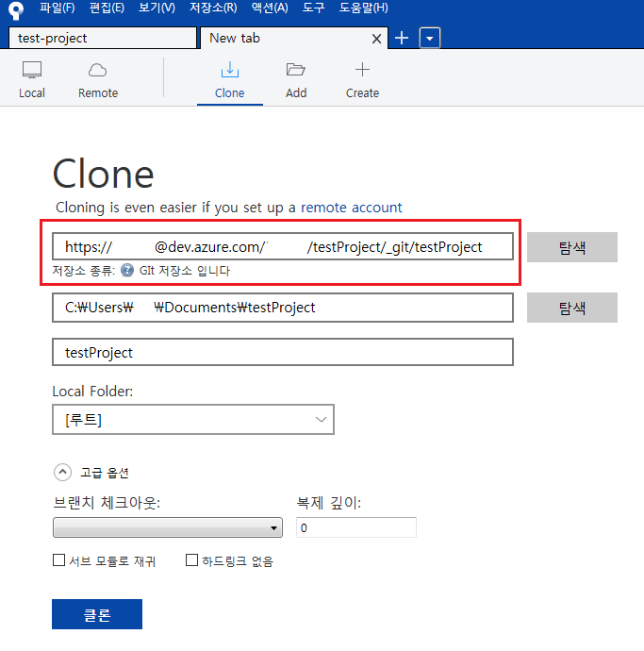Click 탐색 next to destination path

point(572,308)
